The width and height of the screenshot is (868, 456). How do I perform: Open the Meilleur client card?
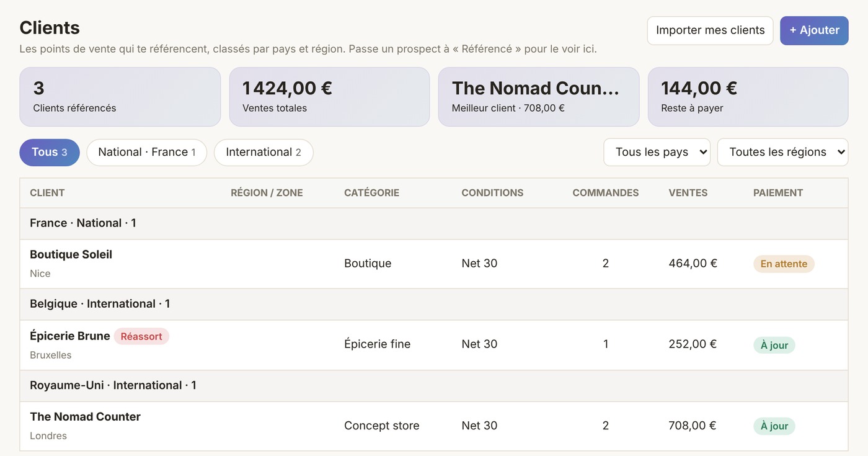point(539,97)
